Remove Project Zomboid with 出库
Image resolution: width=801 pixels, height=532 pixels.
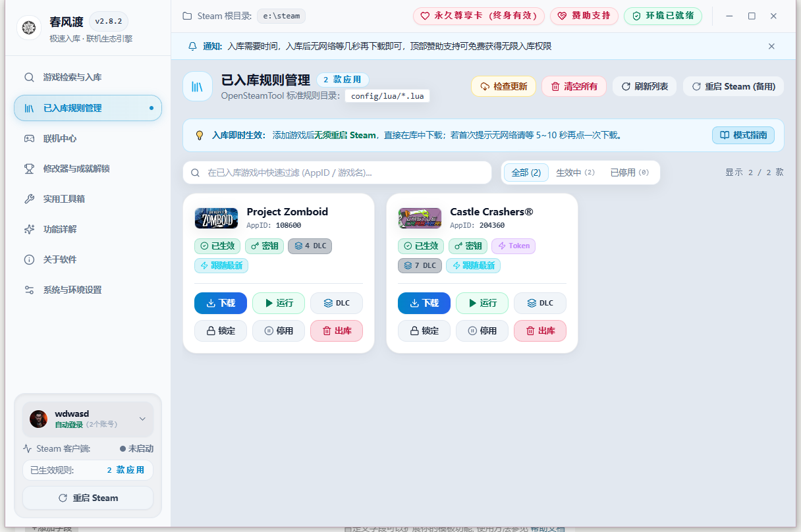pos(337,331)
